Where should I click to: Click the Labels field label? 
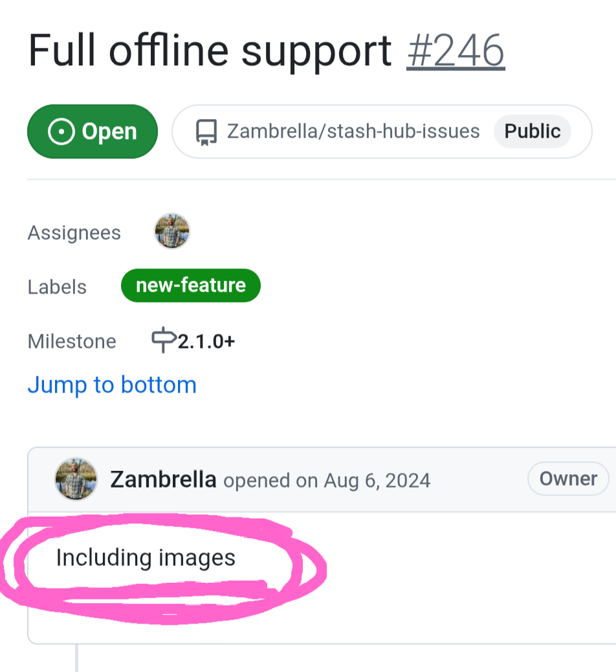point(57,287)
